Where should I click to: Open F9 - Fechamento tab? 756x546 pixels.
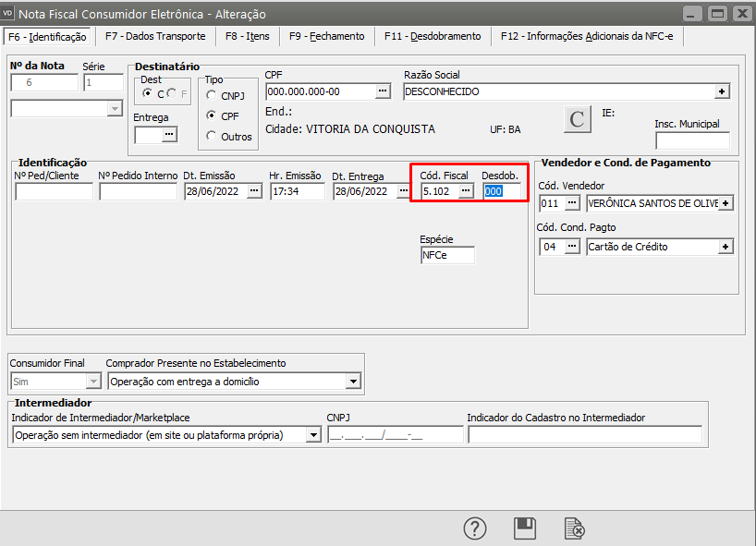(x=326, y=36)
